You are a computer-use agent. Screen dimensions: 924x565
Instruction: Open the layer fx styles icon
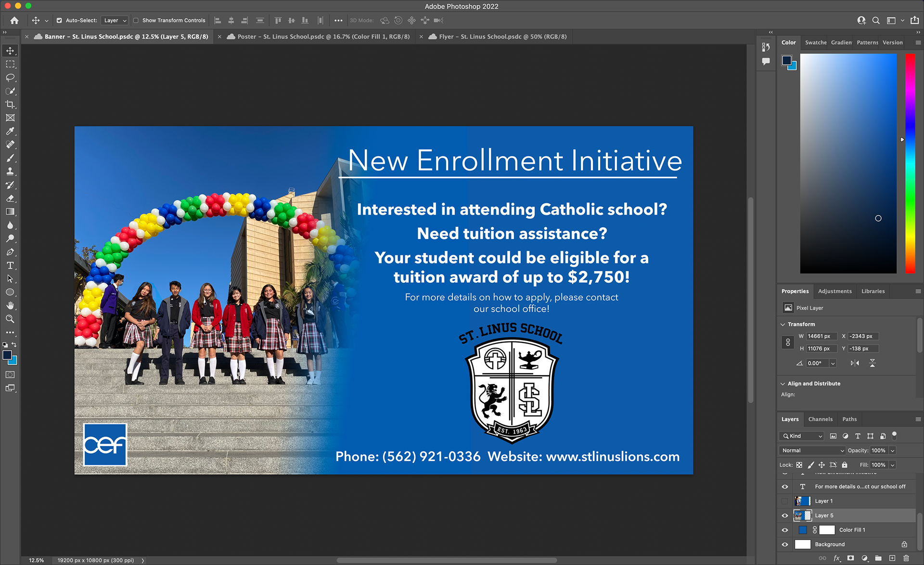[x=837, y=558]
